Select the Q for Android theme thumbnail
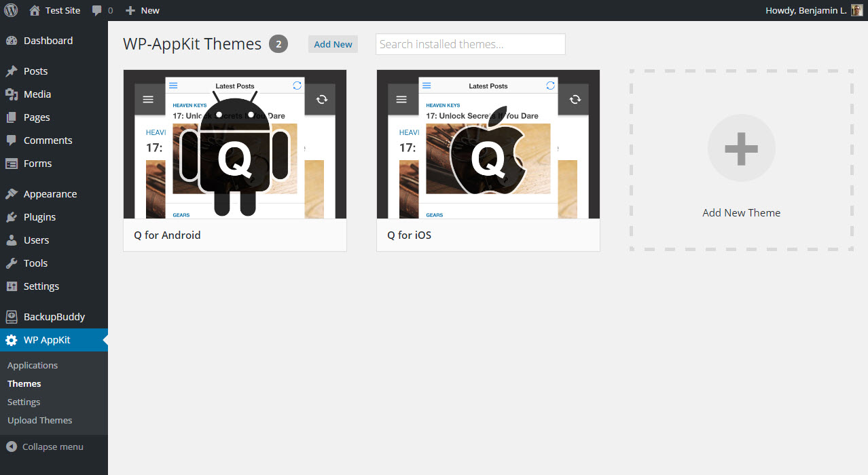The height and width of the screenshot is (475, 868). pyautogui.click(x=234, y=145)
